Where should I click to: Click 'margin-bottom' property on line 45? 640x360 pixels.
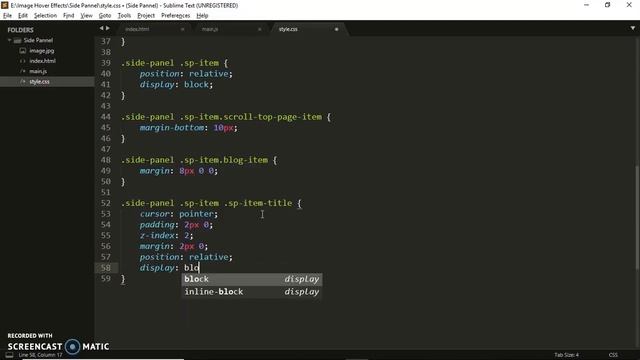(x=172, y=128)
